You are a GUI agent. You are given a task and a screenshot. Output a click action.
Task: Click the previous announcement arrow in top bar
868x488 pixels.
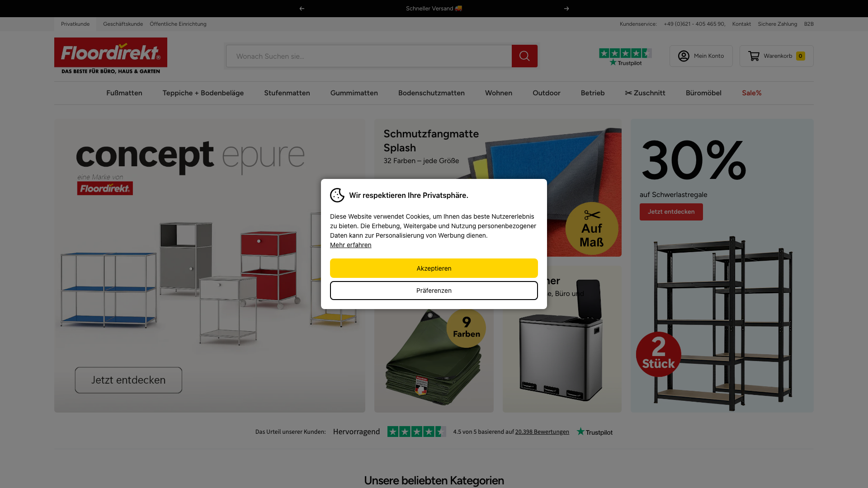(x=302, y=9)
